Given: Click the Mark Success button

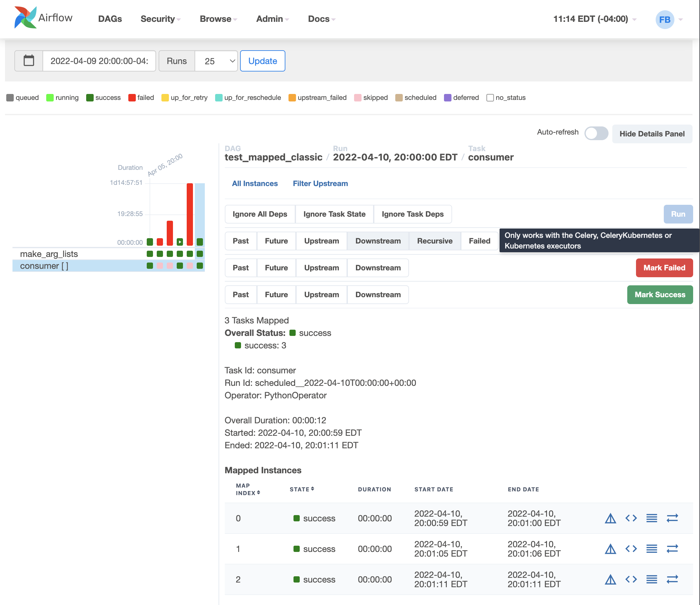Looking at the screenshot, I should 659,295.
